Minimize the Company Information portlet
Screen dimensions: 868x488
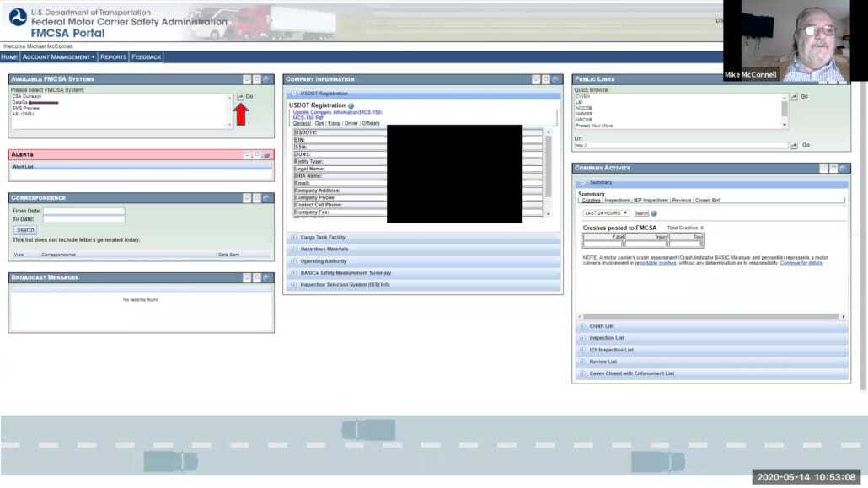pos(534,78)
